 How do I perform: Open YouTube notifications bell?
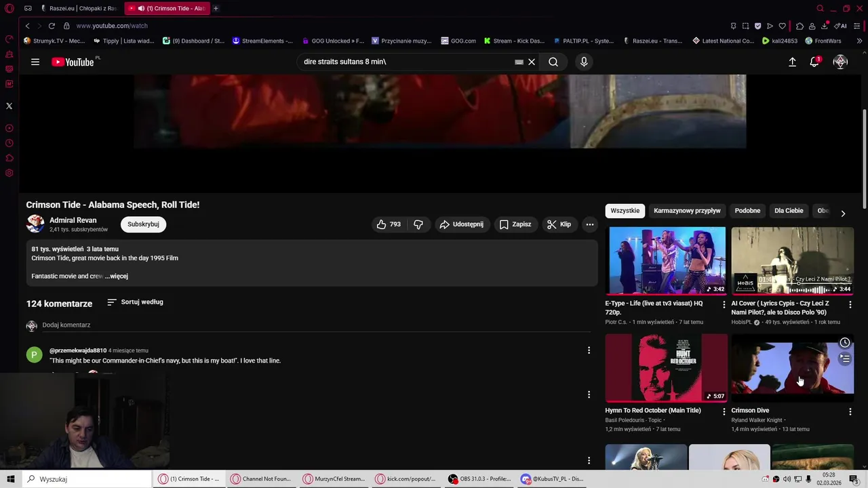click(x=815, y=62)
